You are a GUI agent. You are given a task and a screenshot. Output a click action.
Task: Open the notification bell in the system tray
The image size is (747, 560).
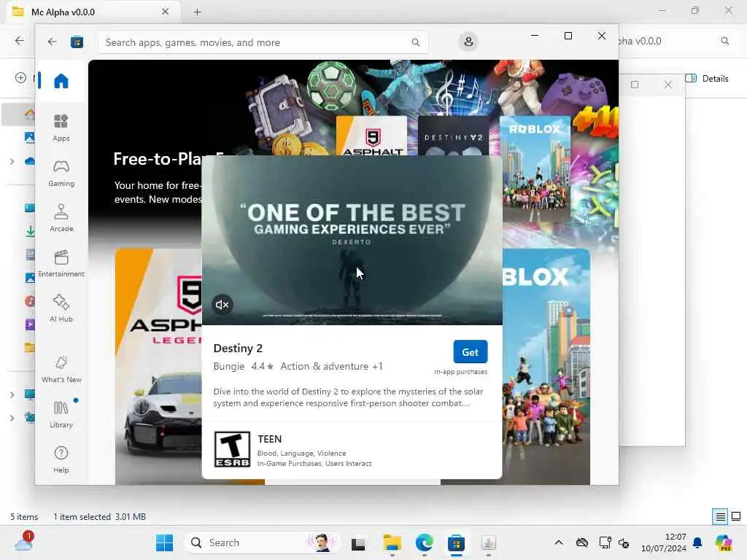(x=697, y=542)
